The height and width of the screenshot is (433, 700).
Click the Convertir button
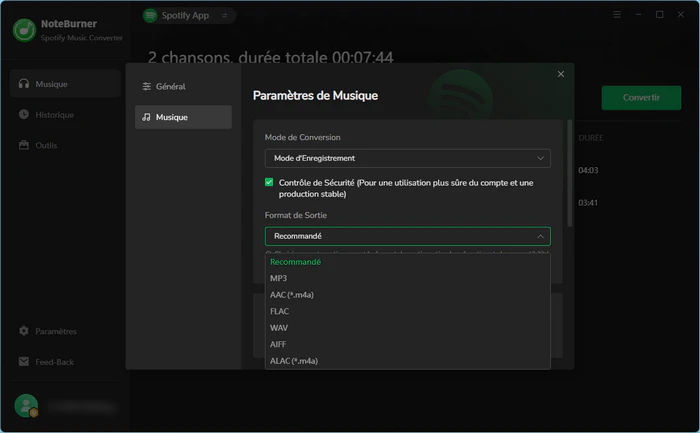point(642,98)
